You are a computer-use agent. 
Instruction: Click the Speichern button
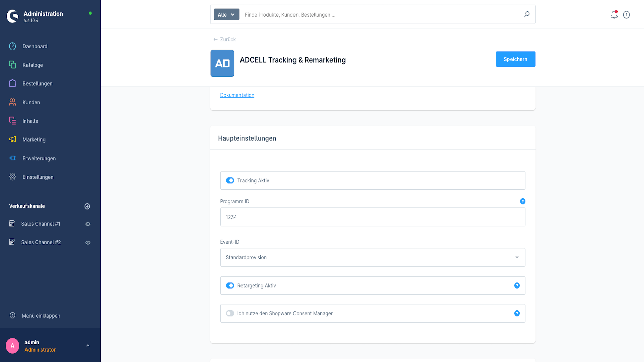click(516, 59)
